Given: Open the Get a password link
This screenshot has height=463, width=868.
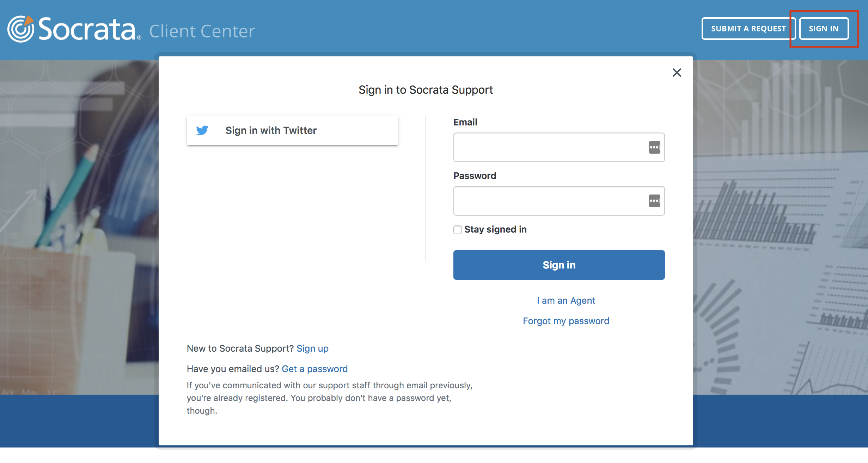Looking at the screenshot, I should point(314,369).
